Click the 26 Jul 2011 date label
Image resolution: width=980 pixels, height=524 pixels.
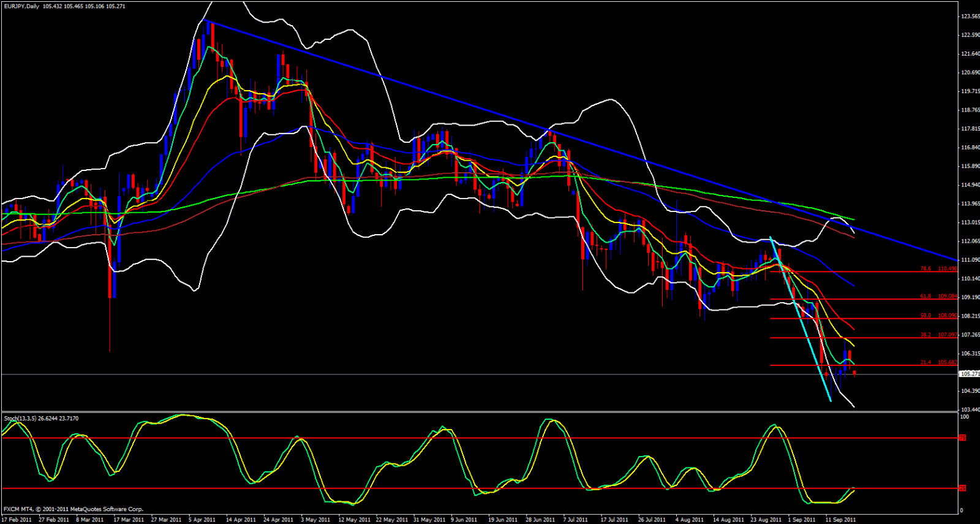pyautogui.click(x=652, y=520)
